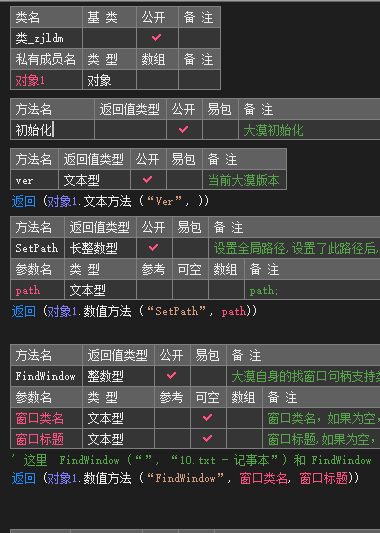Click return type 文本型 of ver
The height and width of the screenshot is (533, 380).
click(x=94, y=180)
